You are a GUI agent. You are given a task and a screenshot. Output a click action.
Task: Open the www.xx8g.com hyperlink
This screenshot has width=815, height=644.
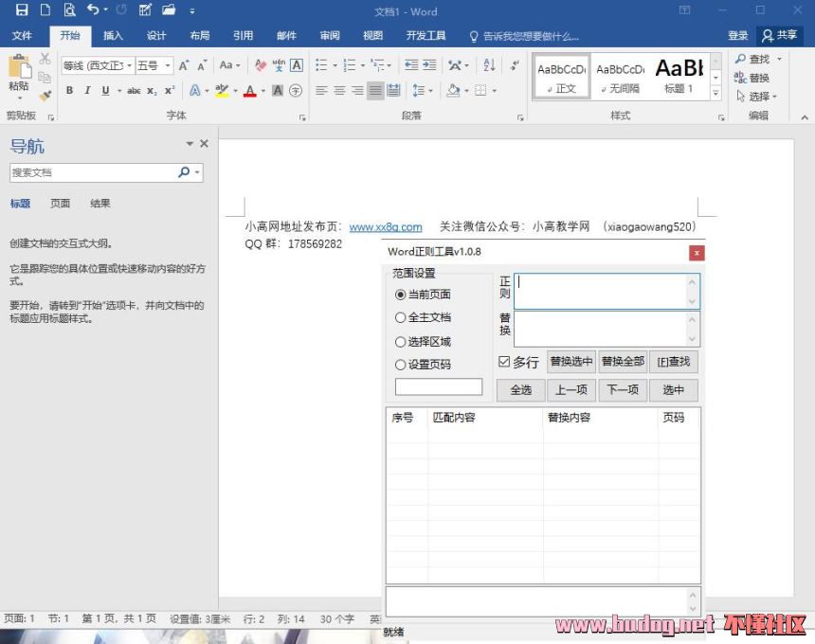tap(385, 227)
